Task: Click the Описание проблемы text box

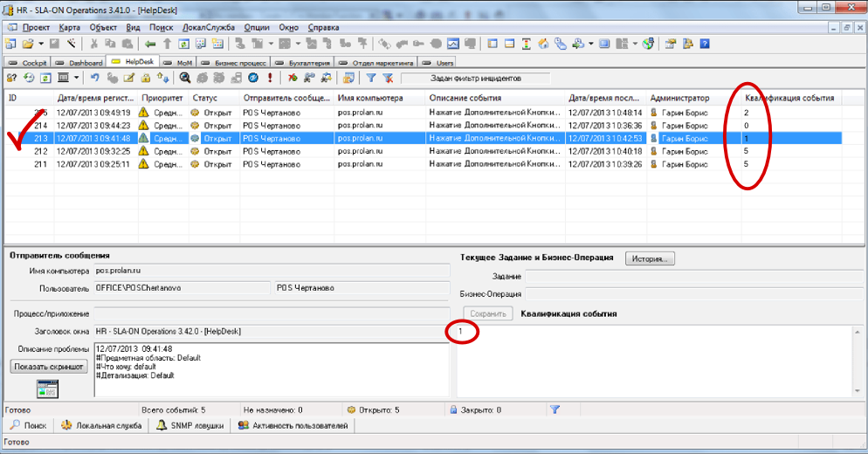Action: tap(272, 370)
